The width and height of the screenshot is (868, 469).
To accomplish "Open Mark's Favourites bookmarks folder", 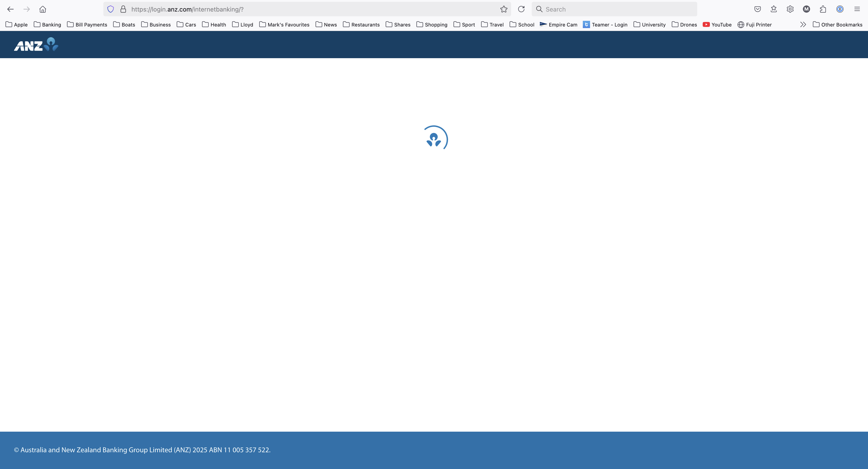I will coord(284,25).
